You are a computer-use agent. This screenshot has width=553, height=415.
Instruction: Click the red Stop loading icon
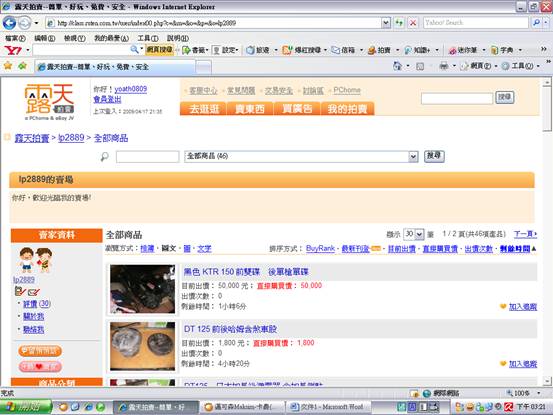[413, 23]
